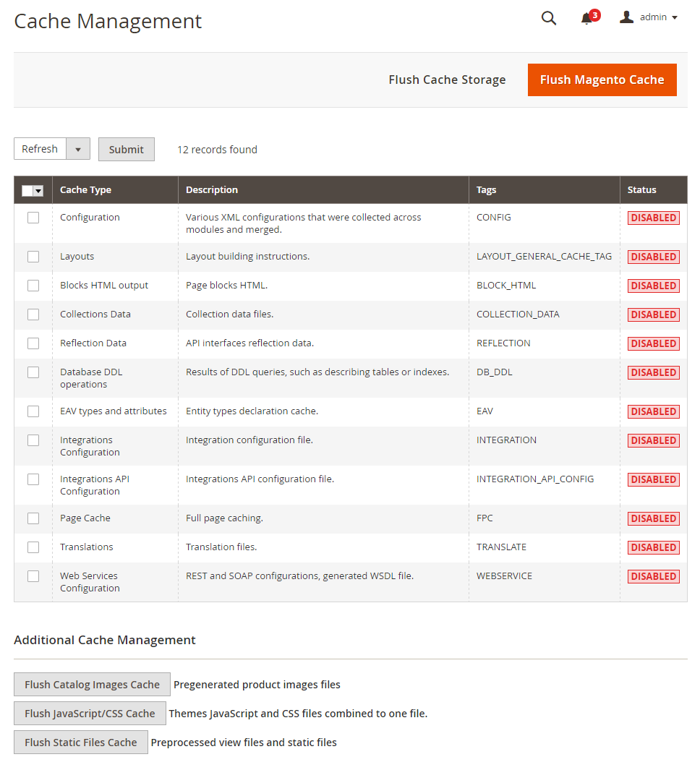Screen dimensions: 700x770
Task: Check the Configuration cache checkbox
Action: pos(33,218)
